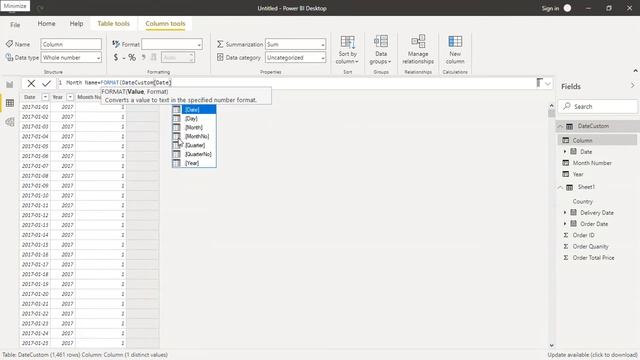The width and height of the screenshot is (640, 360).
Task: Click the table vertical scrollbar down arrow
Action: coord(551,345)
